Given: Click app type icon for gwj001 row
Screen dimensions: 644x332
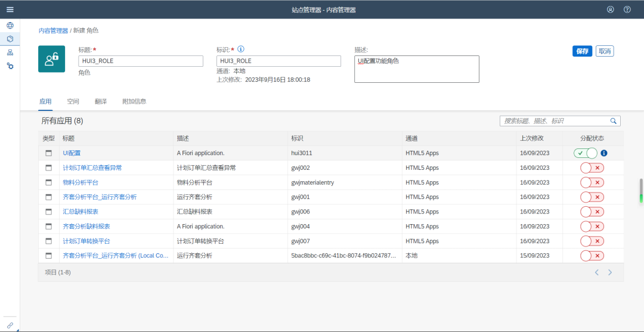Looking at the screenshot, I should pos(49,197).
